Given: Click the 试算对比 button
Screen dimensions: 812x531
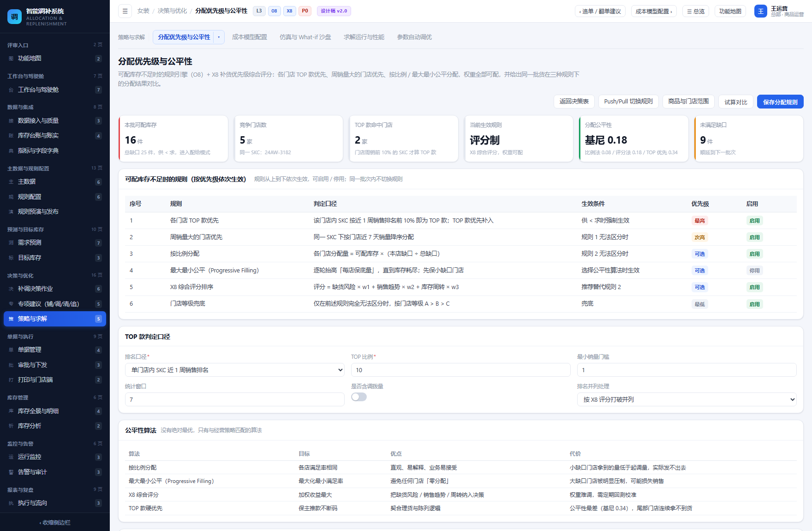Looking at the screenshot, I should point(736,102).
